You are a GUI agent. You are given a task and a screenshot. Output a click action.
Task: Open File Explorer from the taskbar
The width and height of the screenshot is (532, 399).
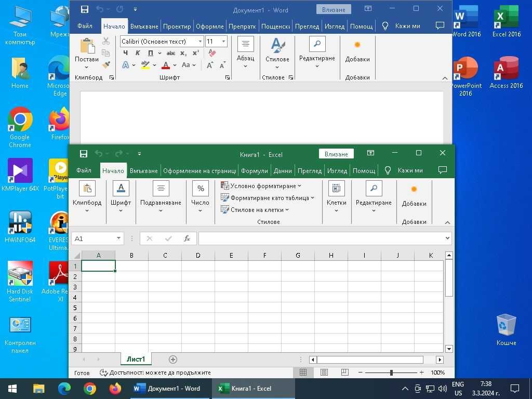38,389
